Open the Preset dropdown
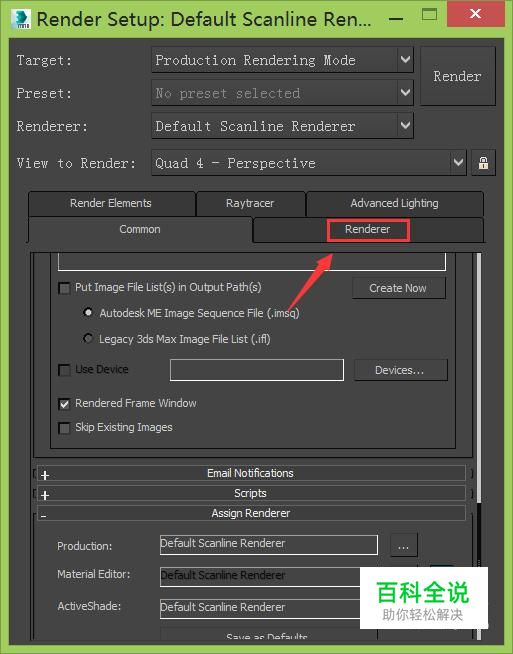The width and height of the screenshot is (513, 654). [x=282, y=93]
